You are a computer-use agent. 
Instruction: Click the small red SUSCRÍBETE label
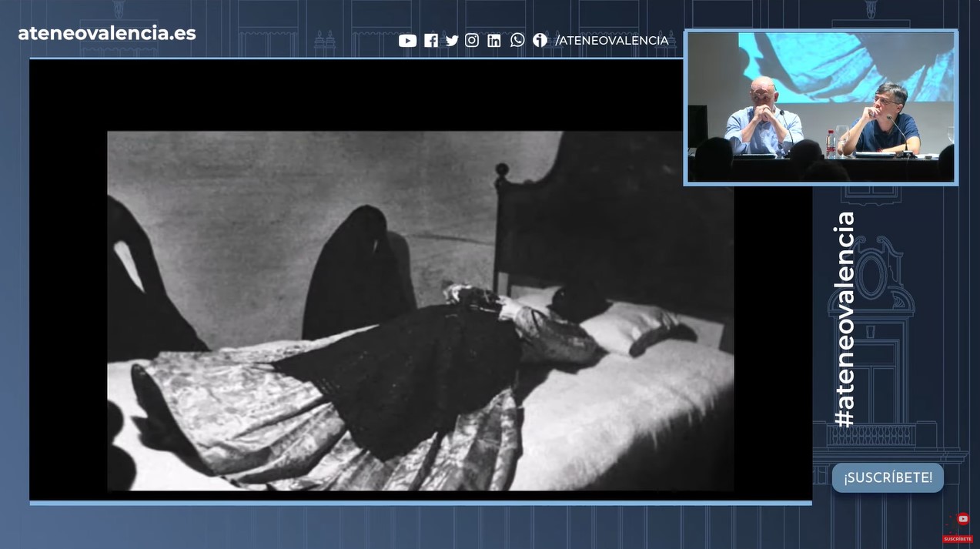[x=958, y=539]
